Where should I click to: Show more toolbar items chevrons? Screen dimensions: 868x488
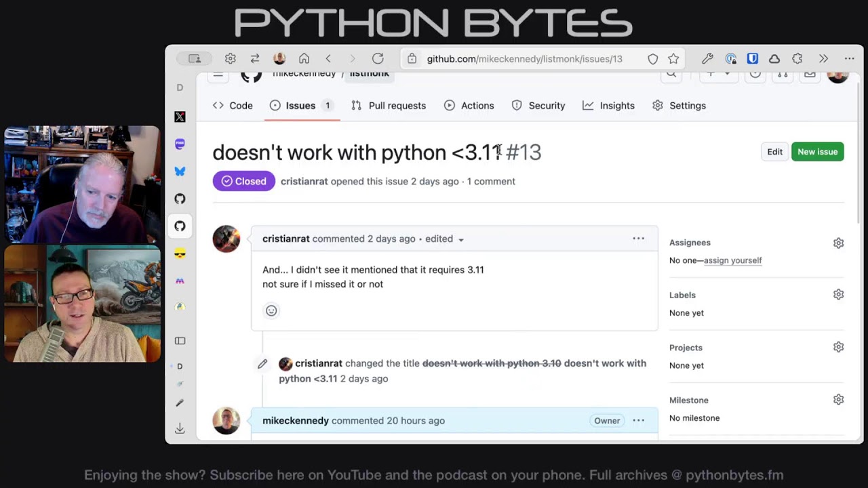[x=823, y=59]
